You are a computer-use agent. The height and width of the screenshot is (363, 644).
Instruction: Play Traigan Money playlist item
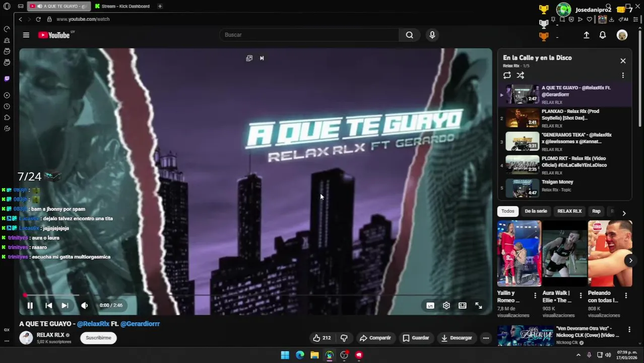click(x=564, y=189)
